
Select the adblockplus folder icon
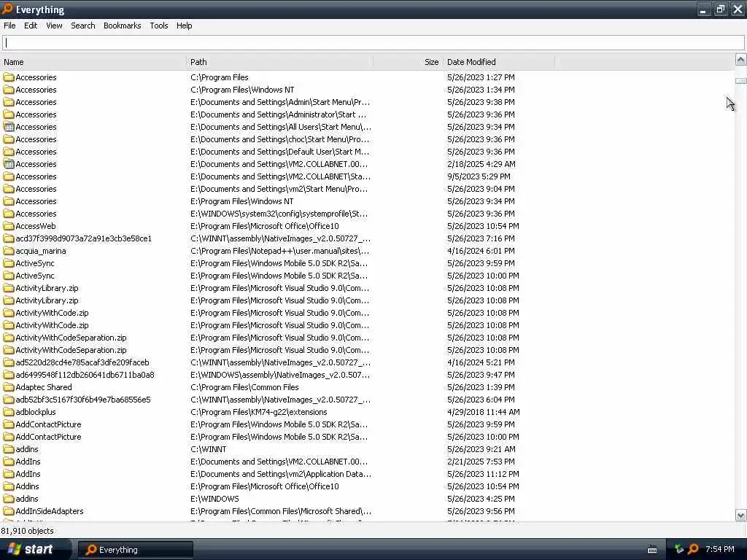click(x=9, y=412)
